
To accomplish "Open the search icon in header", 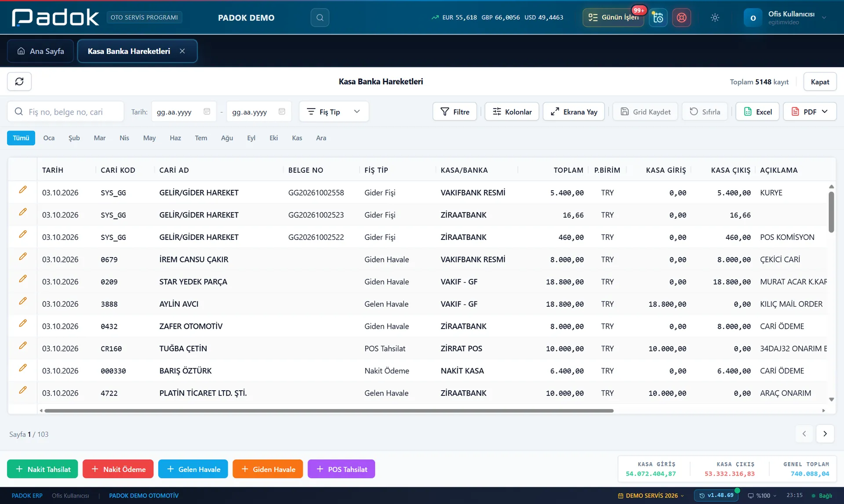I will 320,18.
